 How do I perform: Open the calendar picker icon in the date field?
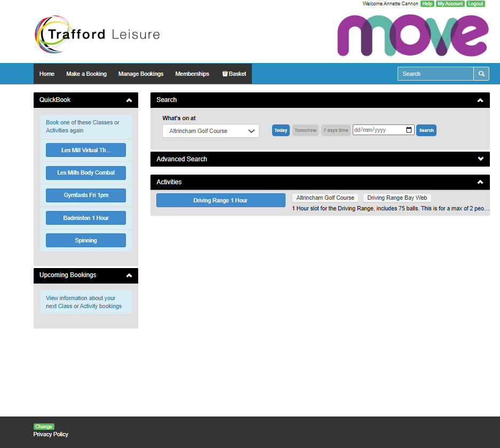point(409,130)
